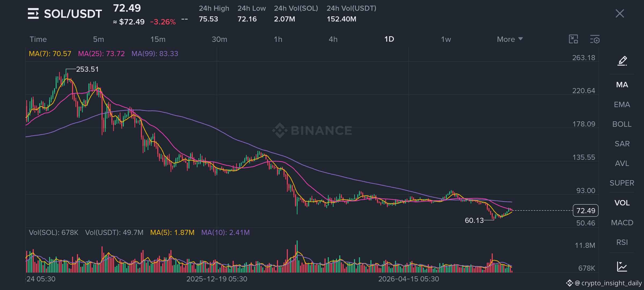This screenshot has width=644, height=290.
Task: Switch to the 15m interval
Action: coord(158,39)
